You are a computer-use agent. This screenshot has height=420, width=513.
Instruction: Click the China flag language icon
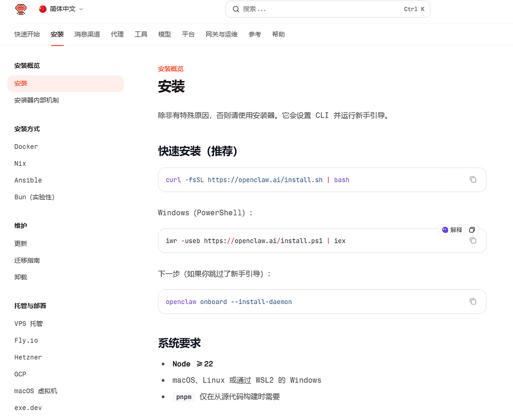[x=43, y=9]
